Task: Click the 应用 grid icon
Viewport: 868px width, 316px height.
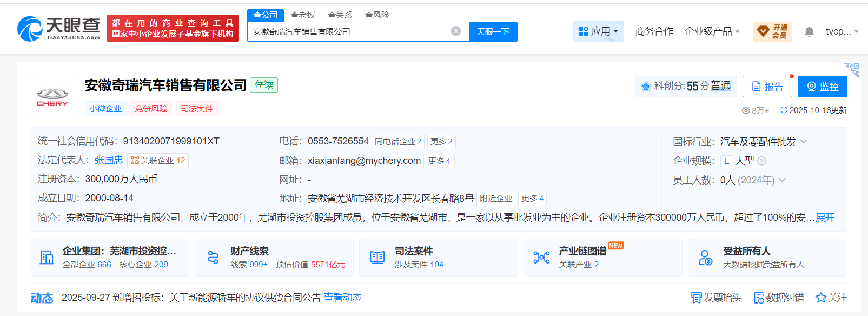Action: point(584,31)
